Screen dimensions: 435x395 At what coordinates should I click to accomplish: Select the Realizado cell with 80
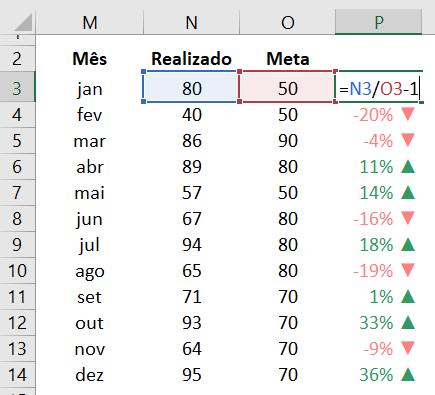(191, 87)
